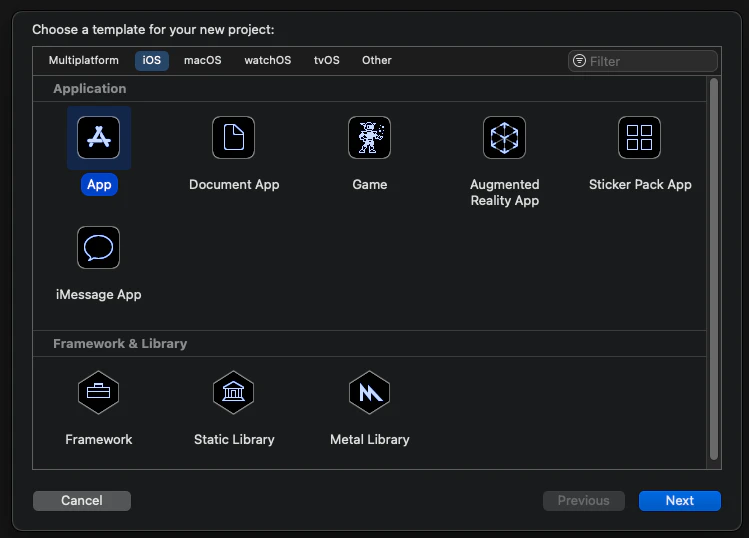Pick the Game template icon
The image size is (749, 538).
pyautogui.click(x=369, y=138)
